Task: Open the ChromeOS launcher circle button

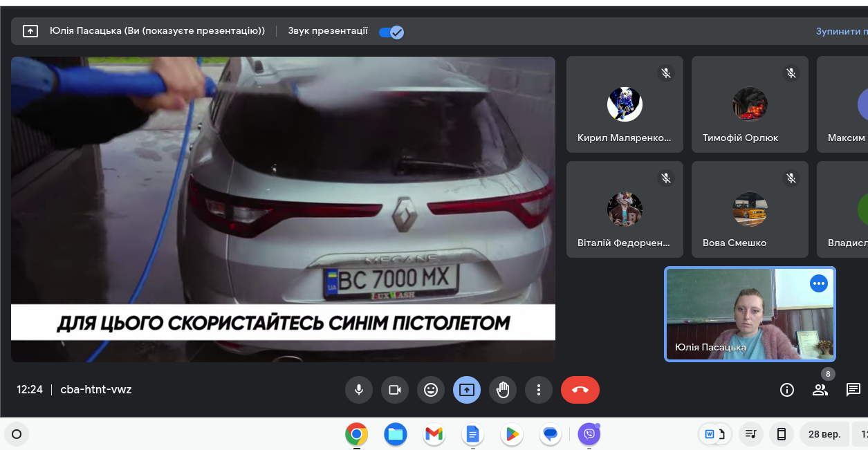Action: coord(17,434)
